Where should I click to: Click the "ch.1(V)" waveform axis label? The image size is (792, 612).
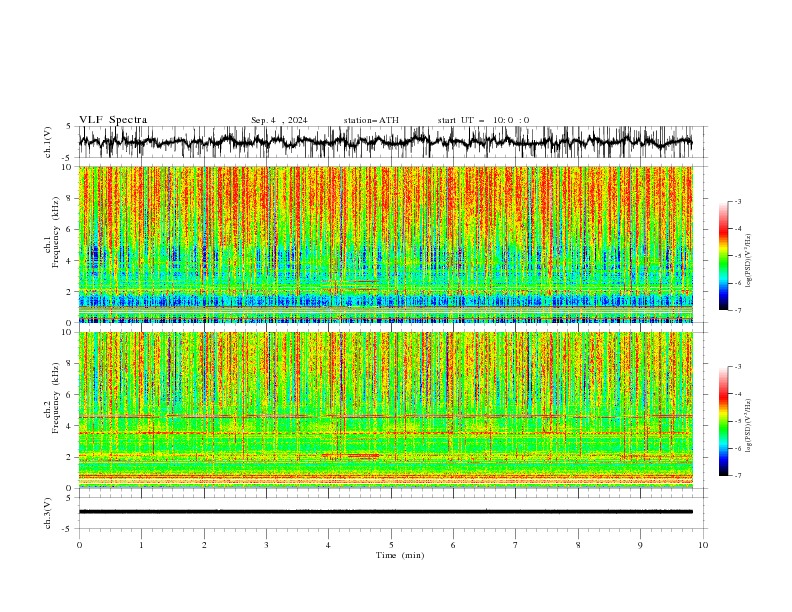(48, 142)
